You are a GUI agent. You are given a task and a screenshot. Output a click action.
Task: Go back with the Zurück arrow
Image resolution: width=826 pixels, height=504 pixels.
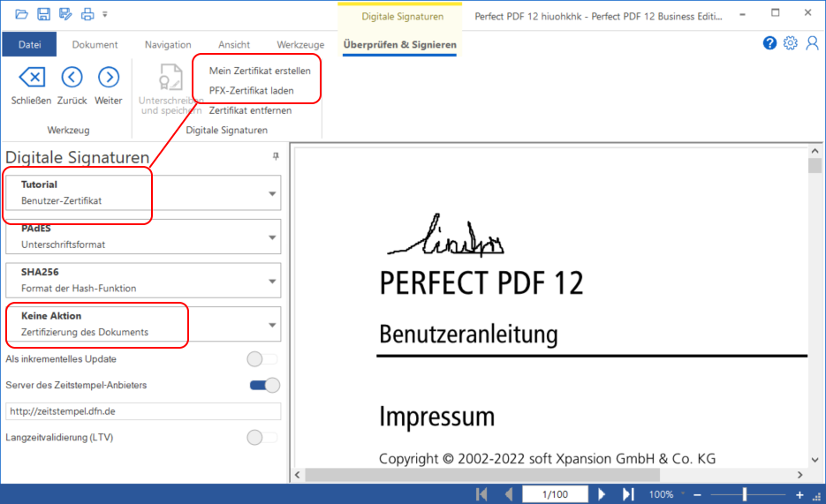tap(72, 78)
